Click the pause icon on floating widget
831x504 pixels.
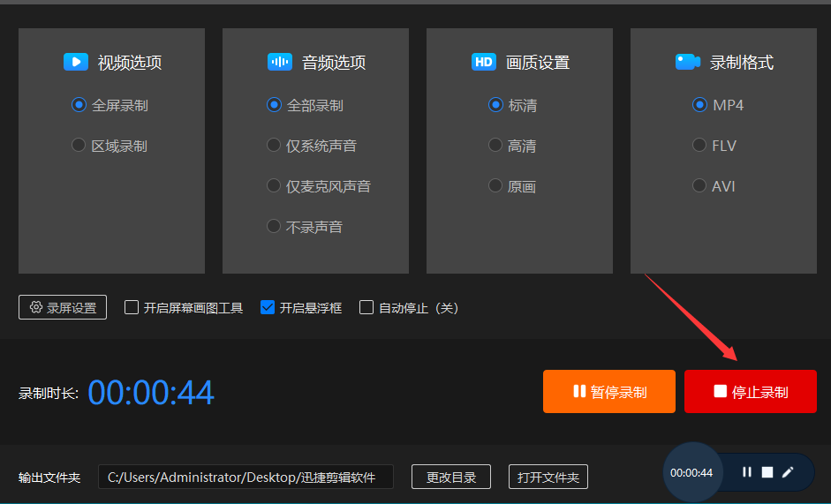click(747, 471)
